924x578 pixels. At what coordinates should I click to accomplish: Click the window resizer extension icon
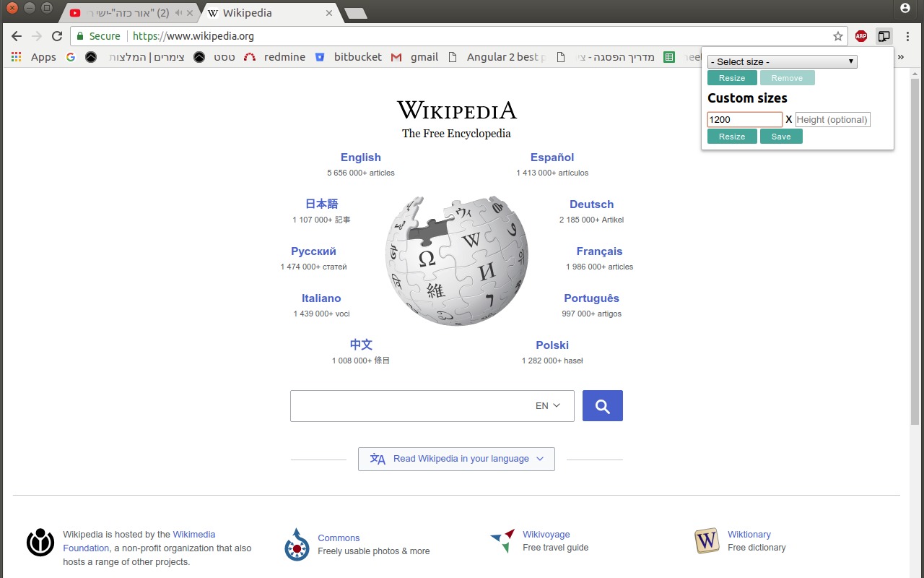[x=884, y=36]
